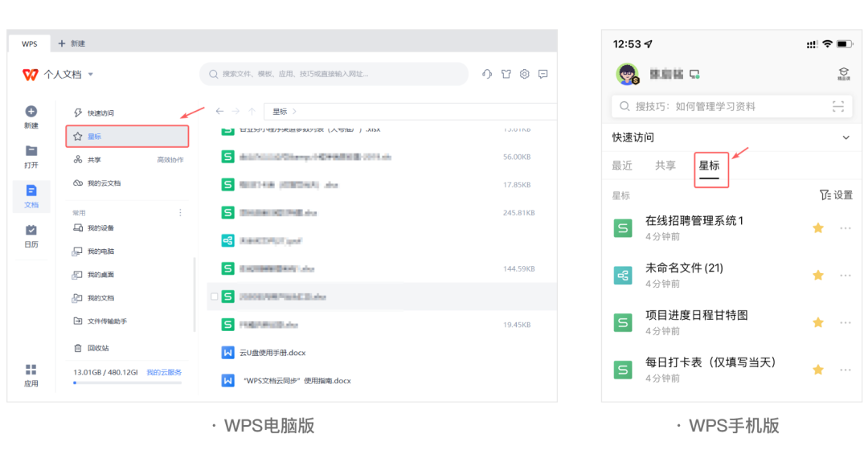Open the 日历 calendar icon in sidebar
The width and height of the screenshot is (868, 450).
31,231
